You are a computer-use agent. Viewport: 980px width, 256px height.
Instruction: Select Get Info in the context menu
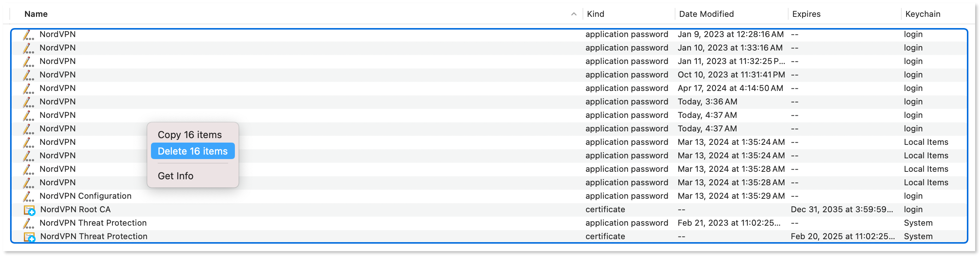pos(175,176)
